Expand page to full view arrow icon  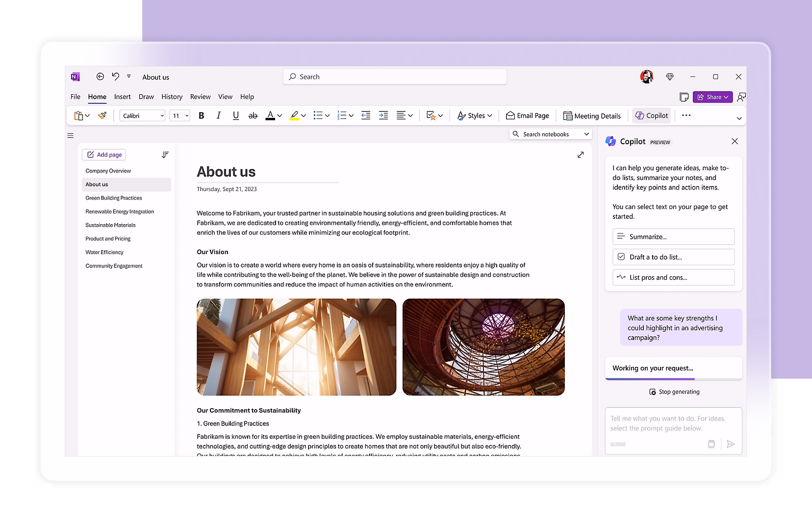[x=581, y=155]
